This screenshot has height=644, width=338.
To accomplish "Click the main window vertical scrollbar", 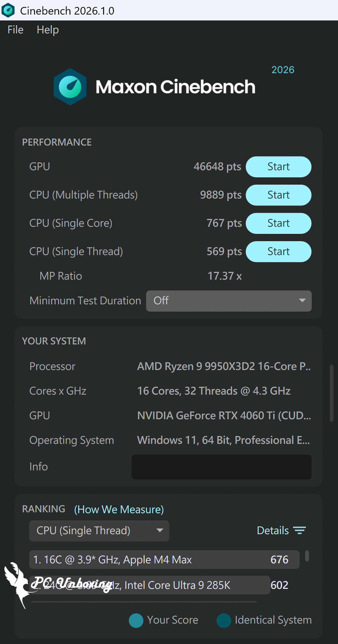I will click(x=332, y=393).
